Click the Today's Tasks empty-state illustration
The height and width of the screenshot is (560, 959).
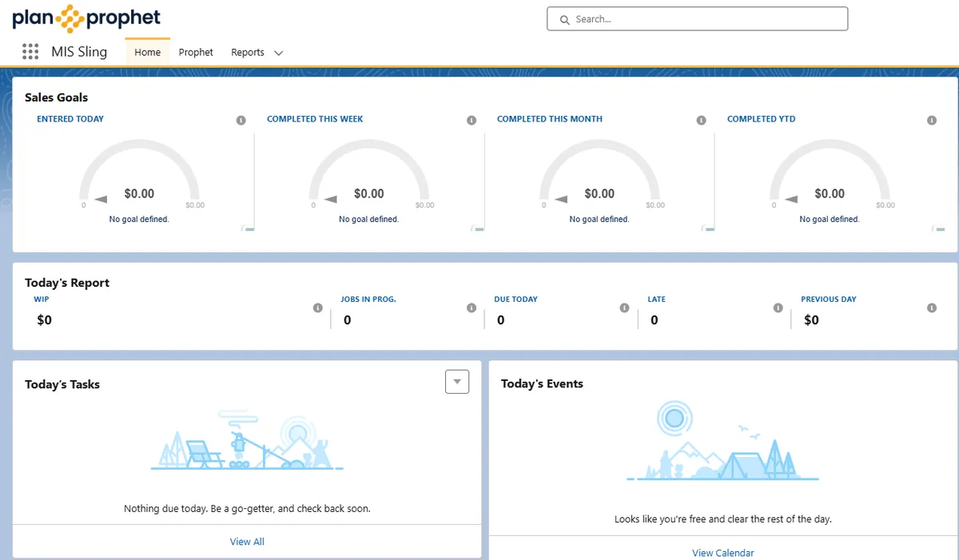247,439
